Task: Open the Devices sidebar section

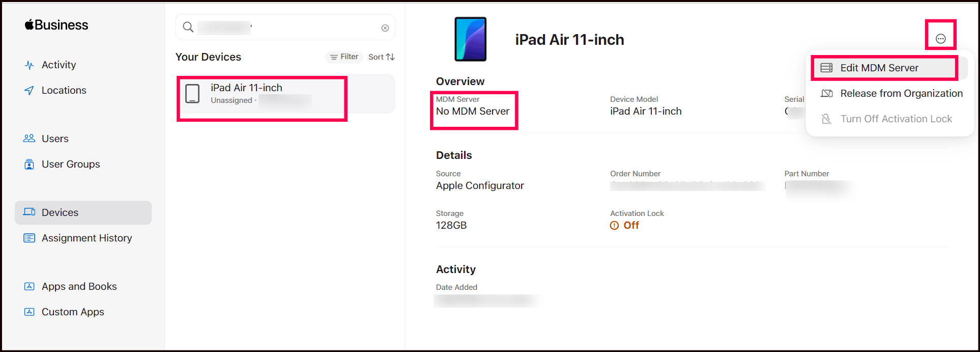Action: click(60, 212)
